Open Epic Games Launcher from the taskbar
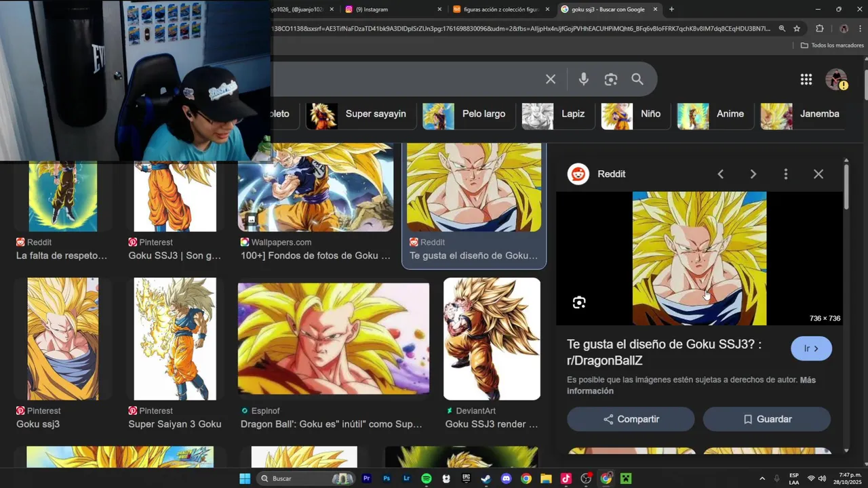The image size is (868, 488). pyautogui.click(x=466, y=479)
